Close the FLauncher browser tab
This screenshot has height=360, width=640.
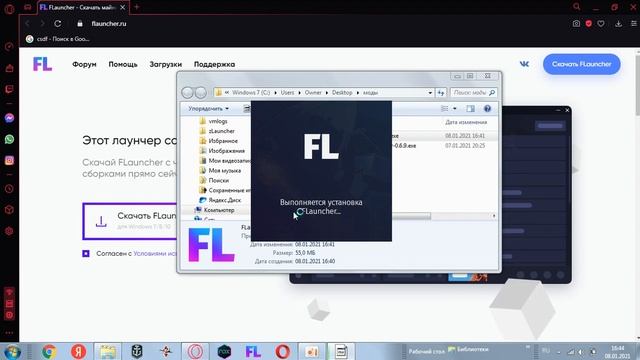pyautogui.click(x=122, y=7)
